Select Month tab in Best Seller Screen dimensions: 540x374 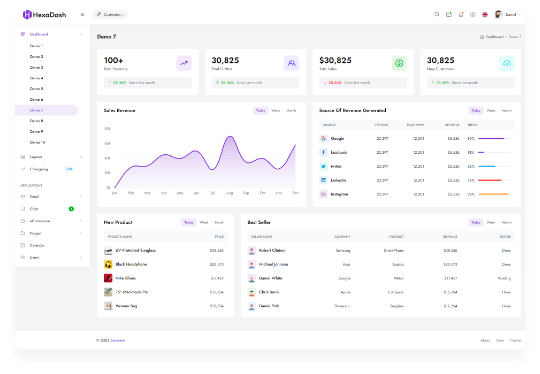(x=507, y=222)
